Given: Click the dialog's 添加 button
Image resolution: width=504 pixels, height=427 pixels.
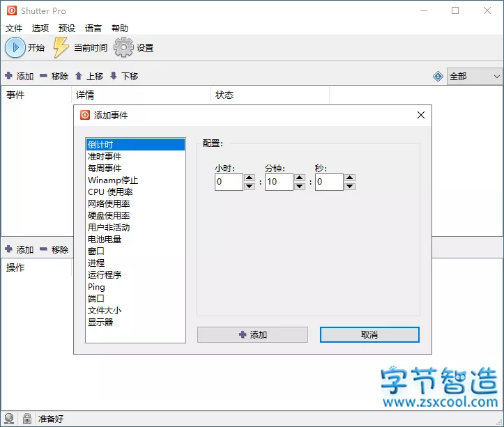Looking at the screenshot, I should pyautogui.click(x=252, y=335).
